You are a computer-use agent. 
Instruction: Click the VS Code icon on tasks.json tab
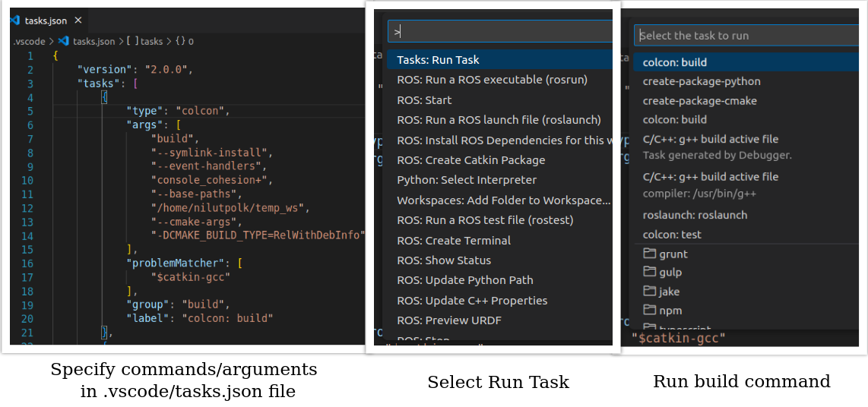[x=14, y=21]
